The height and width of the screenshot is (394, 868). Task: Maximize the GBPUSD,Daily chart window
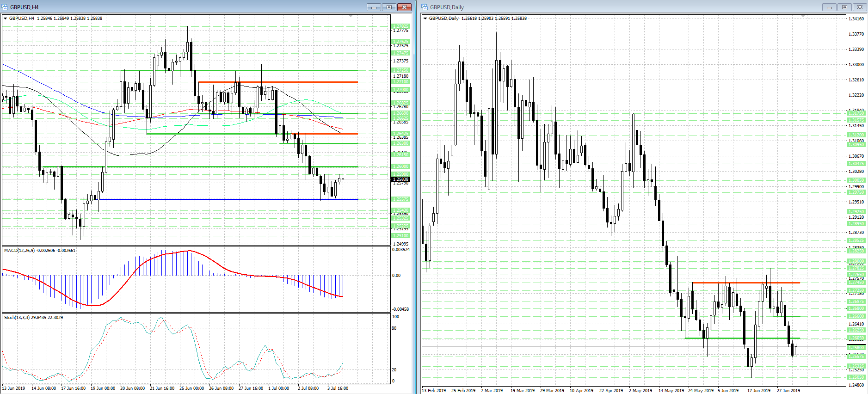[844, 7]
